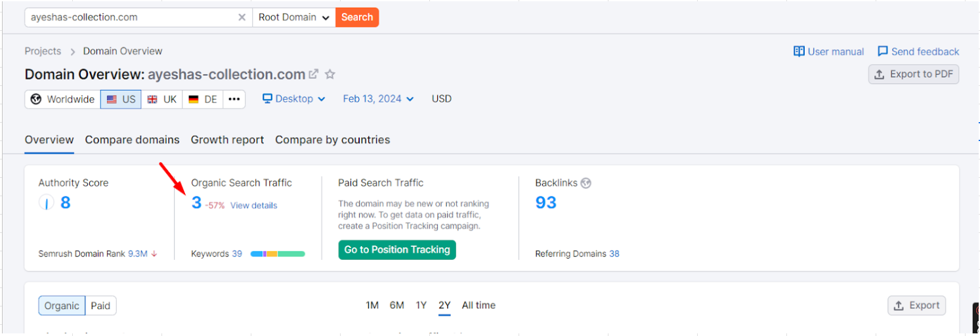980x336 pixels.
Task: Switch to the Overview tab
Action: pos(49,140)
